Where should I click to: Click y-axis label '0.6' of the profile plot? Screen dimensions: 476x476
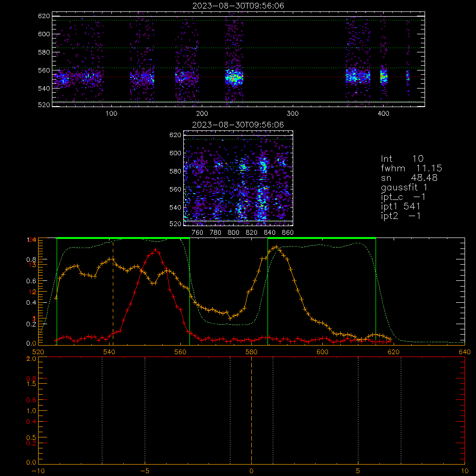point(31,281)
